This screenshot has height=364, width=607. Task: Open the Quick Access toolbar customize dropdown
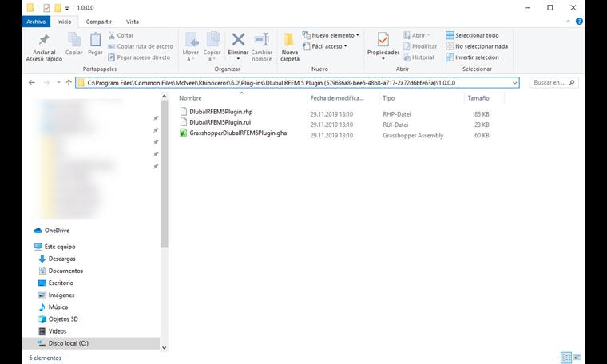[x=67, y=8]
